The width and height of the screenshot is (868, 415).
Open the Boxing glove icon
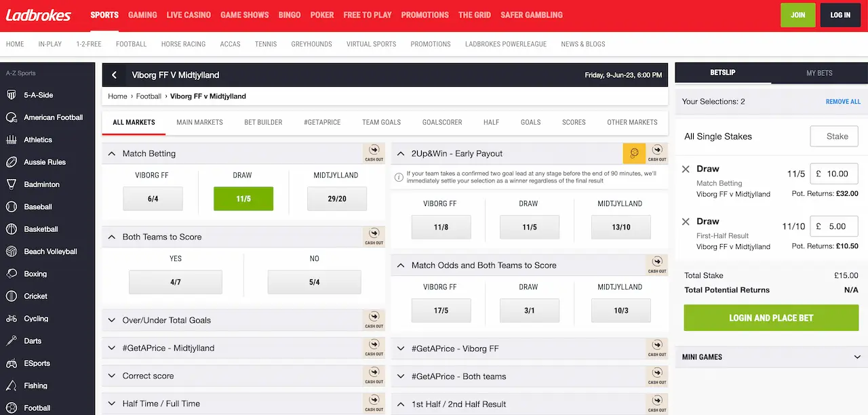tap(12, 274)
